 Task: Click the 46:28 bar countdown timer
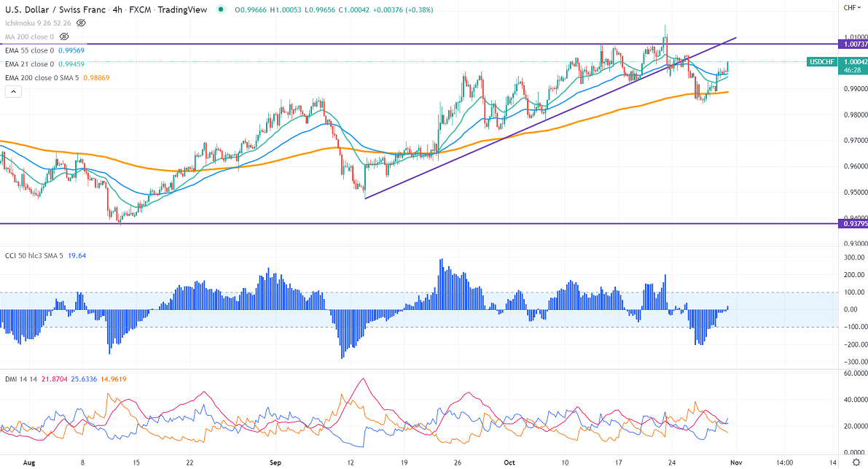[853, 70]
